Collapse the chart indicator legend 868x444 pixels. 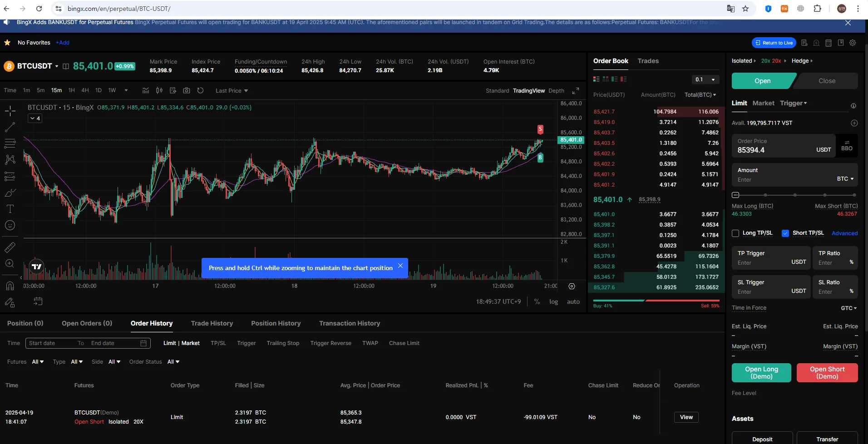(x=35, y=118)
